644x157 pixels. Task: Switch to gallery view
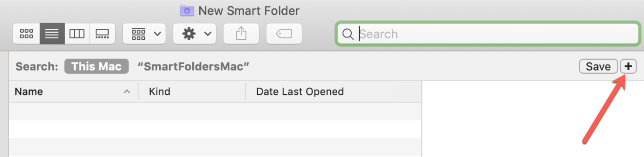coord(102,34)
